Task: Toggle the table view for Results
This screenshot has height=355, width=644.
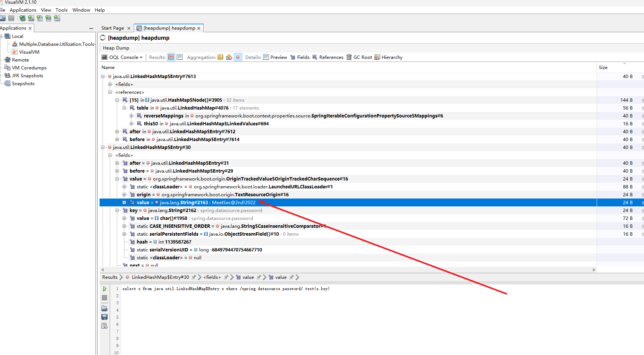Action: (x=171, y=57)
